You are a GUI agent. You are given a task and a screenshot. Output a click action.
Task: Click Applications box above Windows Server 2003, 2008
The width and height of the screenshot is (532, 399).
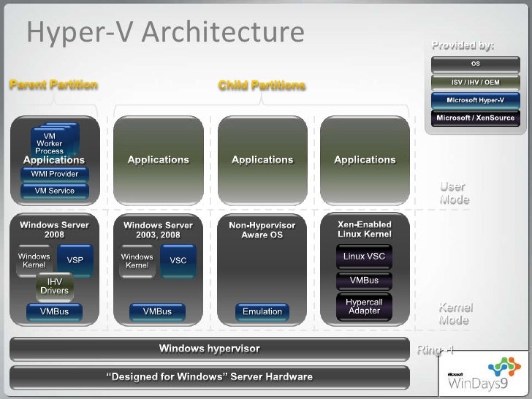159,160
